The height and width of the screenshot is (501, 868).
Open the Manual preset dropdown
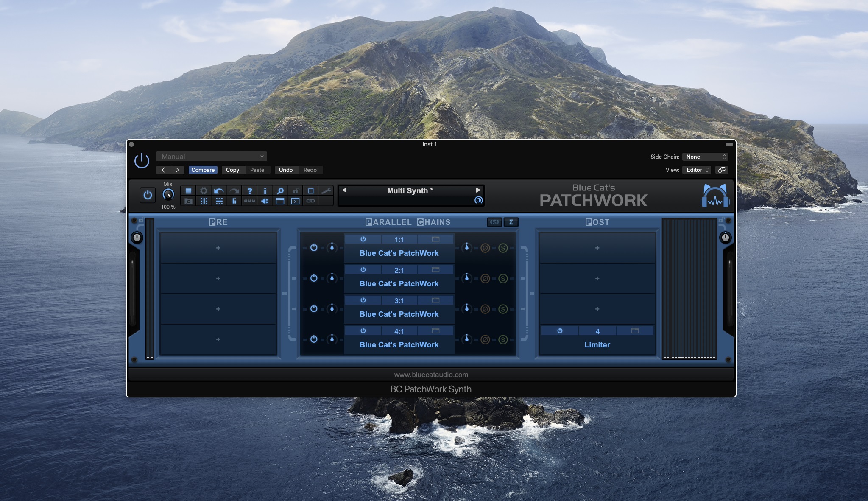tap(212, 157)
